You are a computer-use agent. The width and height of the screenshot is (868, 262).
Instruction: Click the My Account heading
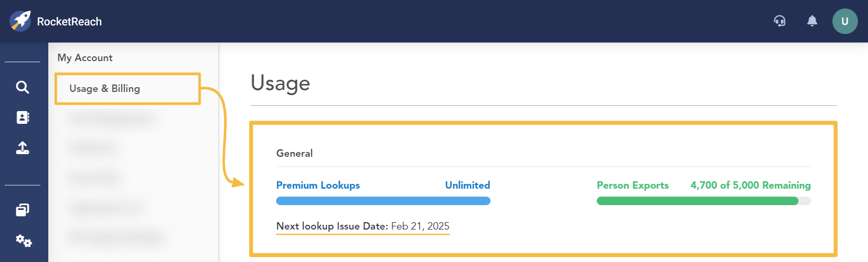click(85, 57)
